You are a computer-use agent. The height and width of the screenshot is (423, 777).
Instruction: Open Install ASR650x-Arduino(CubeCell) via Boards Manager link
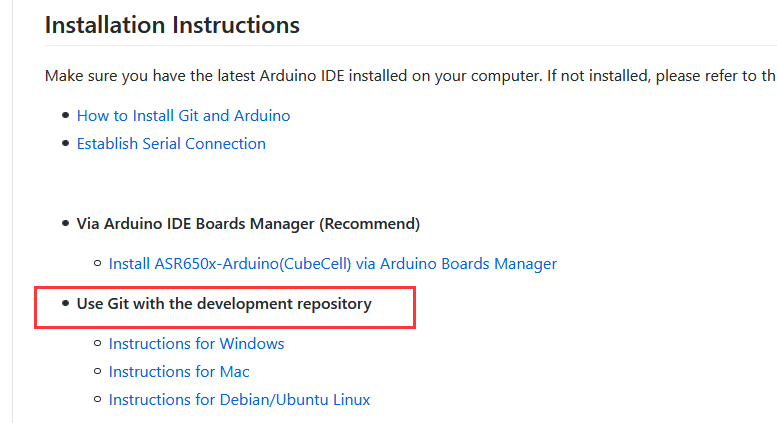point(333,264)
